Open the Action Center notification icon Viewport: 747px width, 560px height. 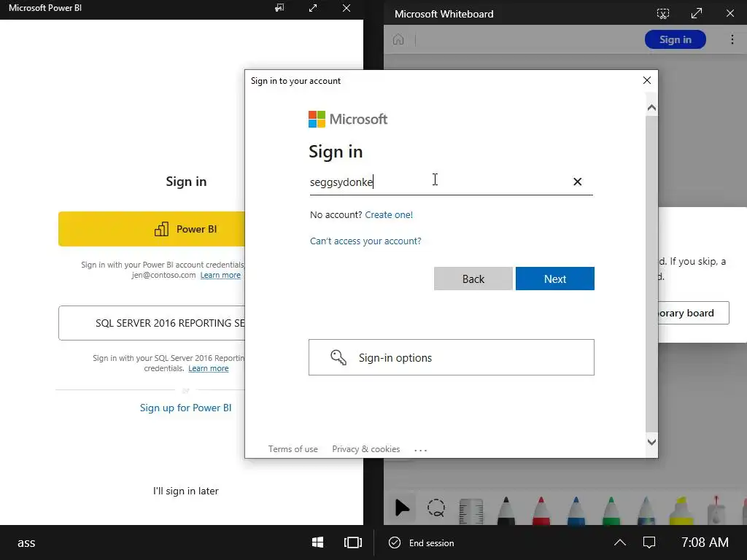click(x=649, y=542)
